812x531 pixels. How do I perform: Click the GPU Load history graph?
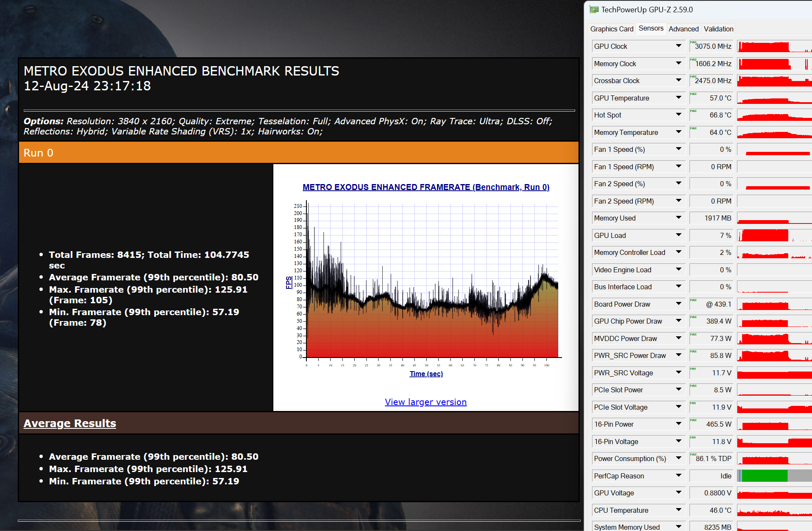click(774, 235)
